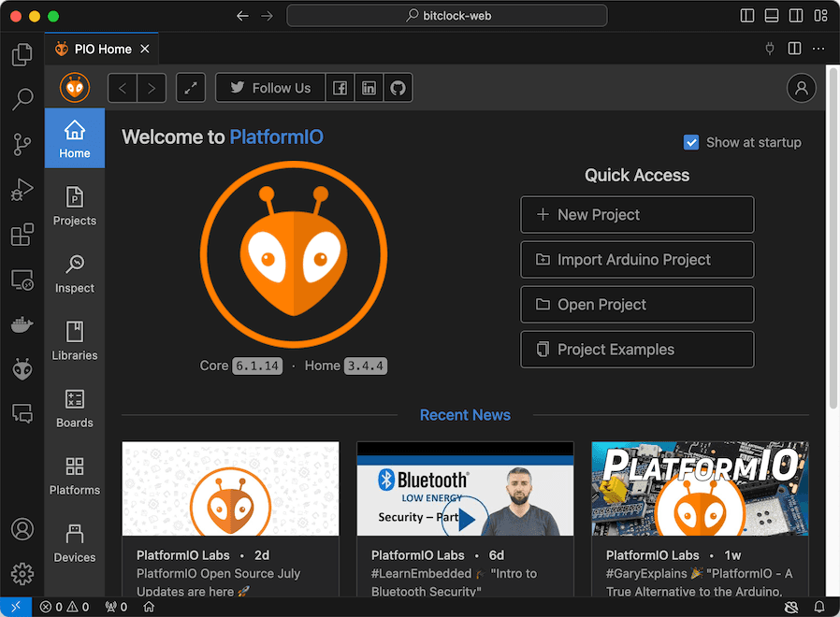Open Run and Debug view
This screenshot has height=617, width=840.
(22, 190)
